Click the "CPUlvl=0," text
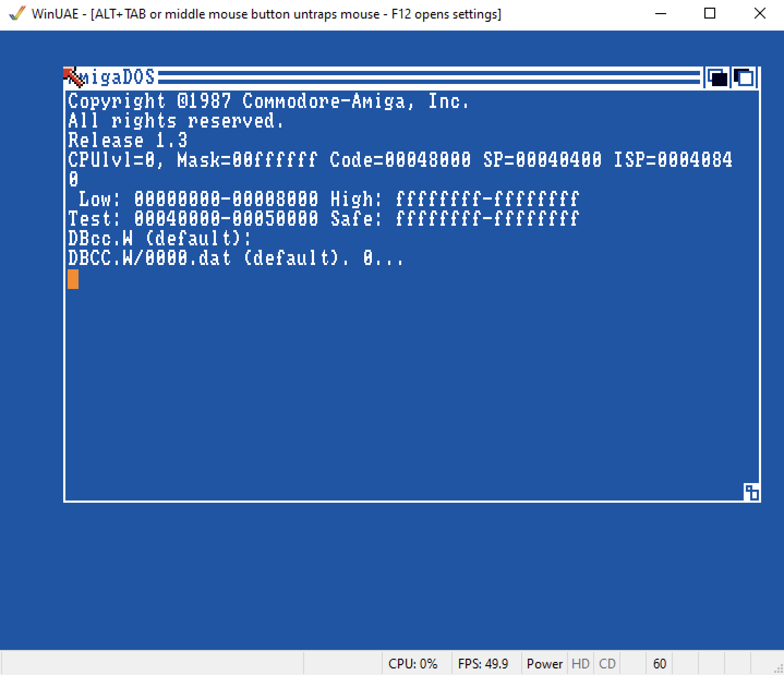The height and width of the screenshot is (675, 784). tap(116, 160)
